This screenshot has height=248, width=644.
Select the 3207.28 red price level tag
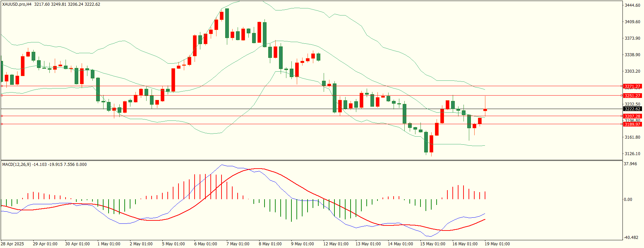(x=632, y=116)
